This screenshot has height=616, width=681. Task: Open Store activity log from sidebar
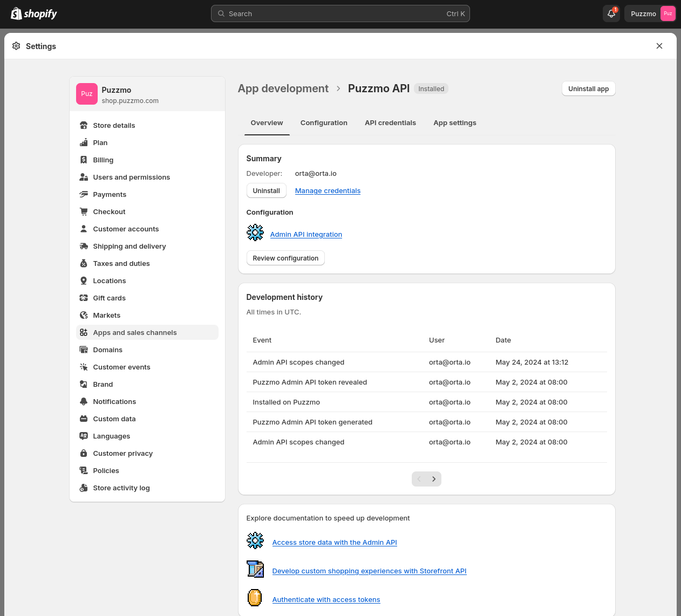(x=121, y=488)
